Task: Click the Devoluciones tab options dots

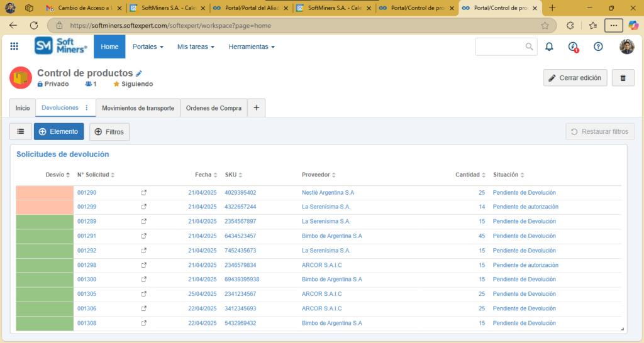Action: (x=87, y=108)
